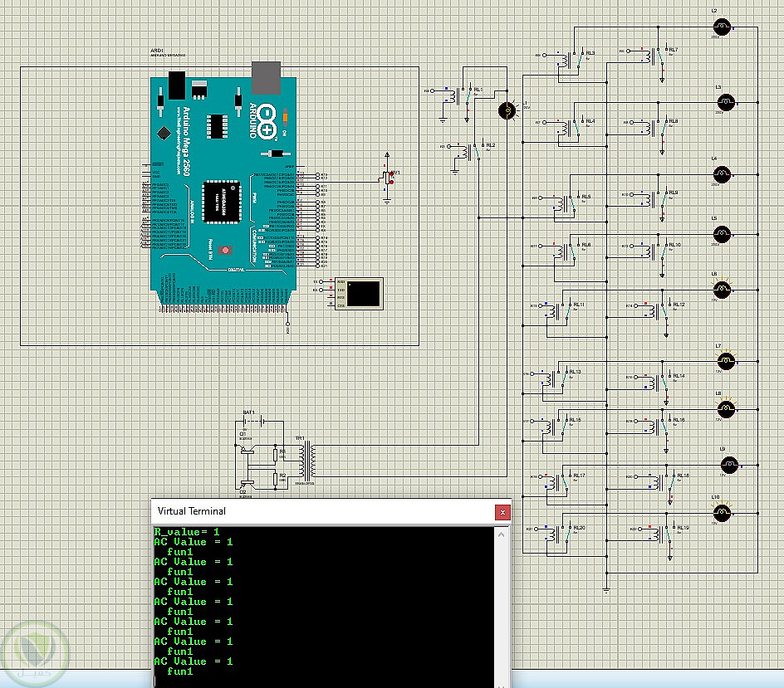Select transformer TR1 component
This screenshot has width=784, height=688.
[x=307, y=461]
